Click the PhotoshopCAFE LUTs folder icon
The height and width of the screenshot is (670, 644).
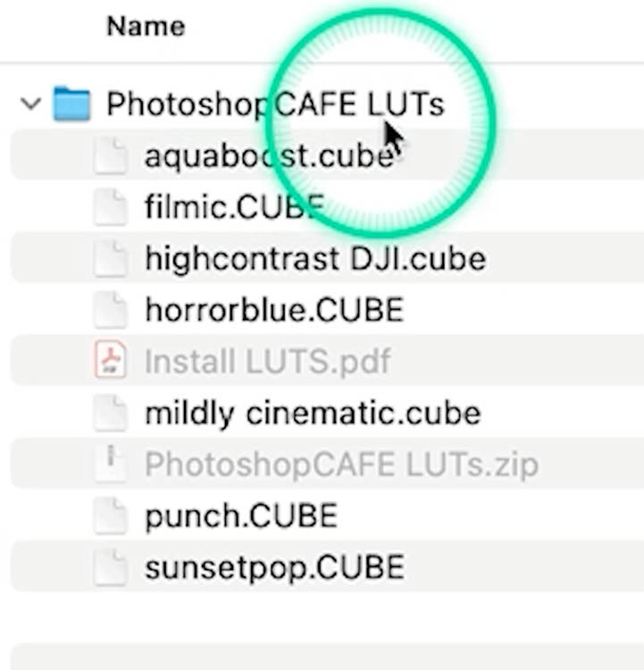pyautogui.click(x=72, y=105)
